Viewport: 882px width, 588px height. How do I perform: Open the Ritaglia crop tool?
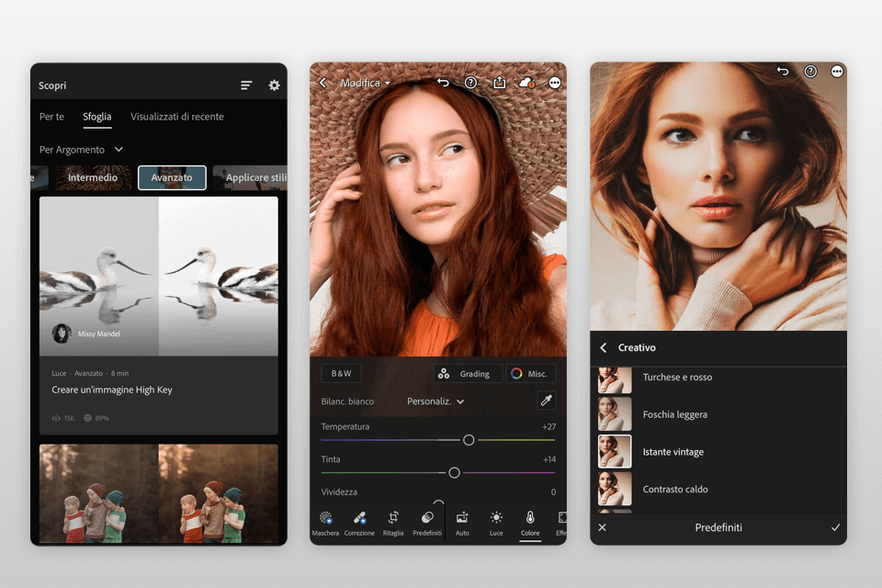pyautogui.click(x=393, y=523)
